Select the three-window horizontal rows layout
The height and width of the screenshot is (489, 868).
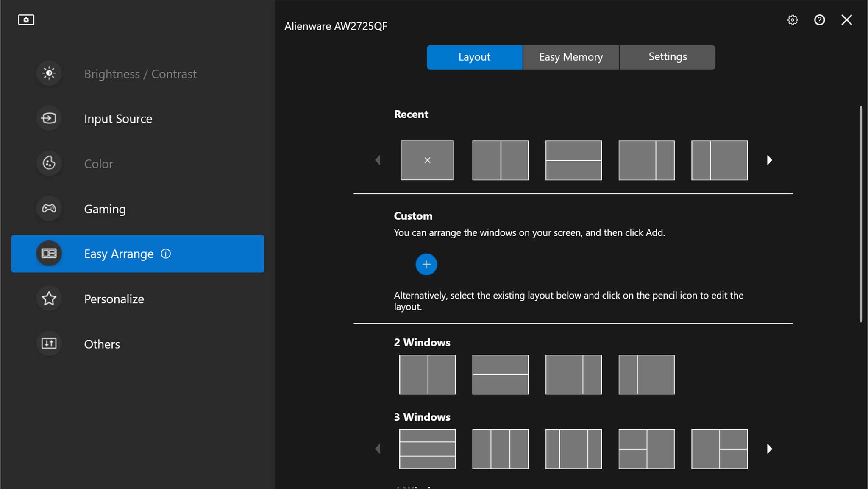pyautogui.click(x=427, y=448)
